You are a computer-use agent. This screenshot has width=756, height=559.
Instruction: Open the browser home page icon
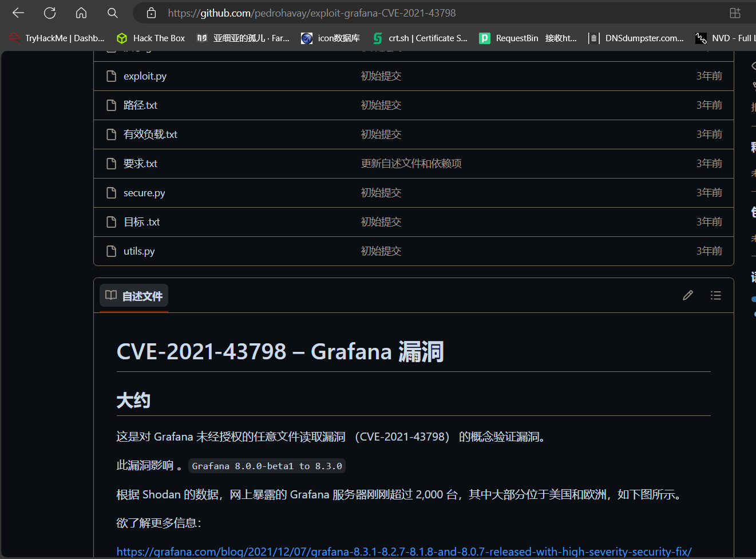(81, 13)
